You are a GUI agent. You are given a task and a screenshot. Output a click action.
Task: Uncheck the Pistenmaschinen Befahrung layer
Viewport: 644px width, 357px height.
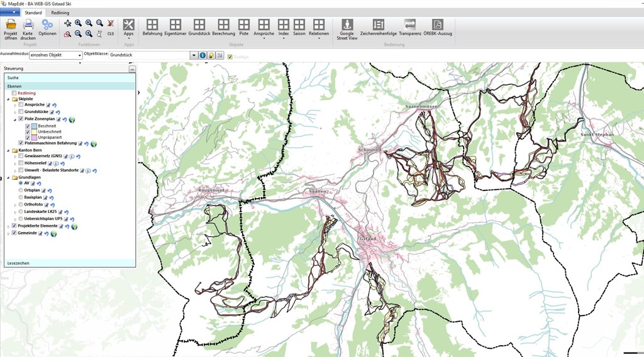coord(21,143)
